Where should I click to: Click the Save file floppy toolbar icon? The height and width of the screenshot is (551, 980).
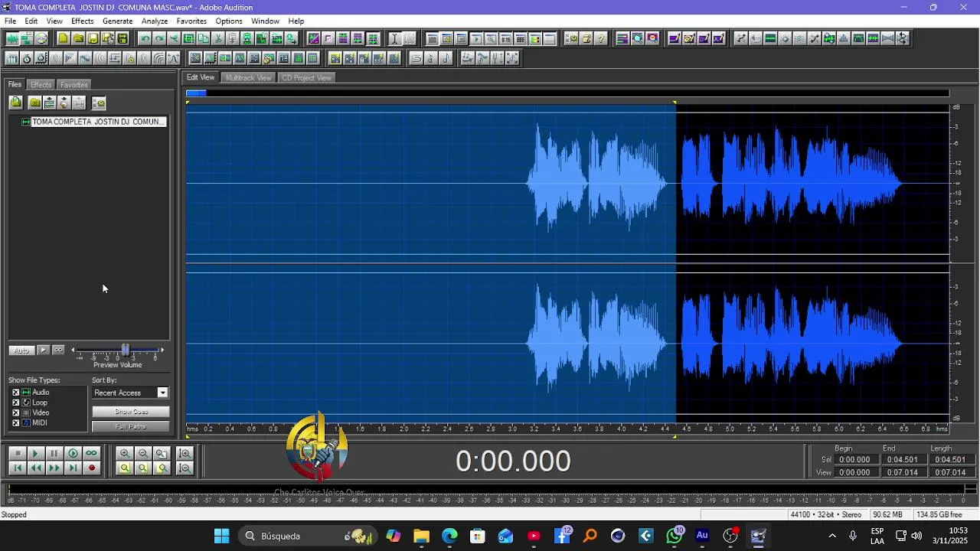pos(93,38)
